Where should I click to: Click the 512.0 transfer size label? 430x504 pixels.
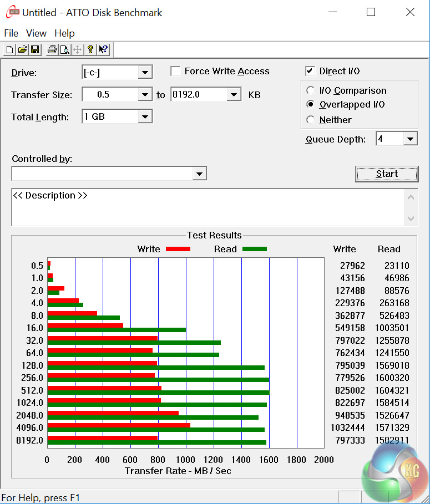tap(32, 390)
